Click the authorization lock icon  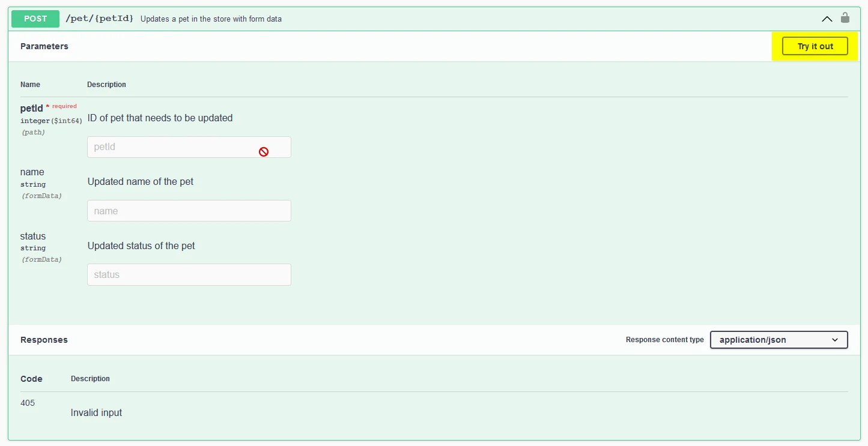tap(845, 18)
